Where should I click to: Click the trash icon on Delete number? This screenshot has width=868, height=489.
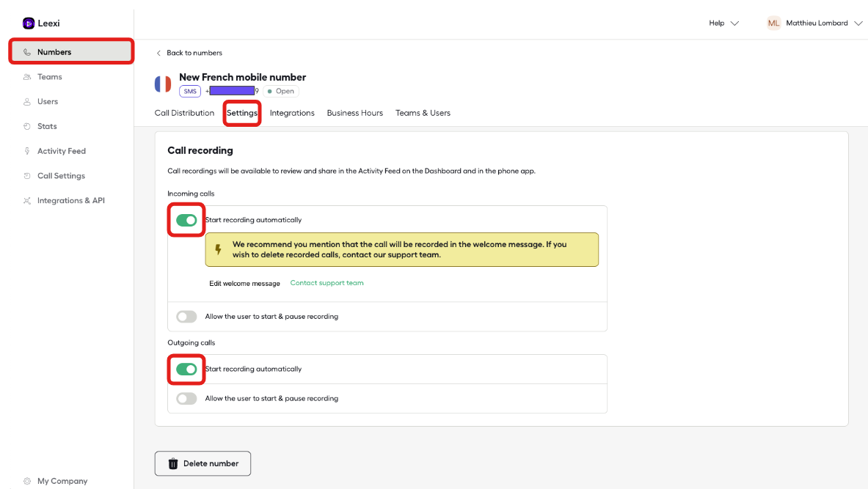tap(173, 463)
